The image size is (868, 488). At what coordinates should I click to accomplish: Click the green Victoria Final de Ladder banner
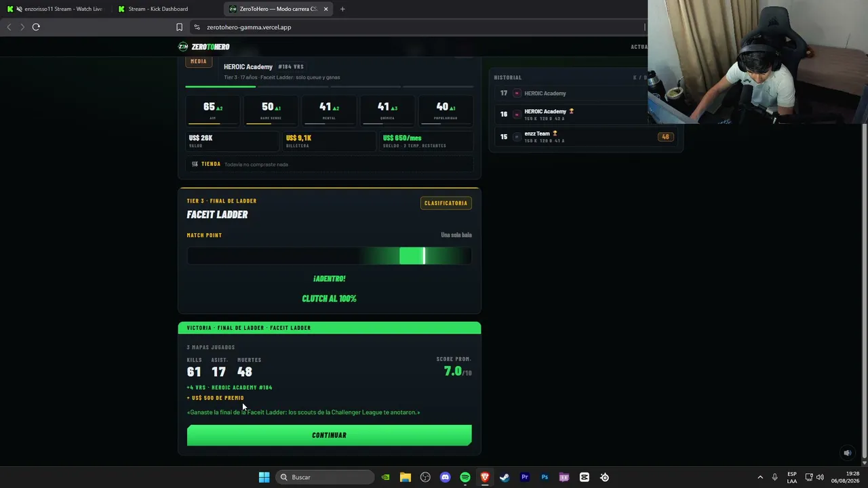click(x=329, y=328)
